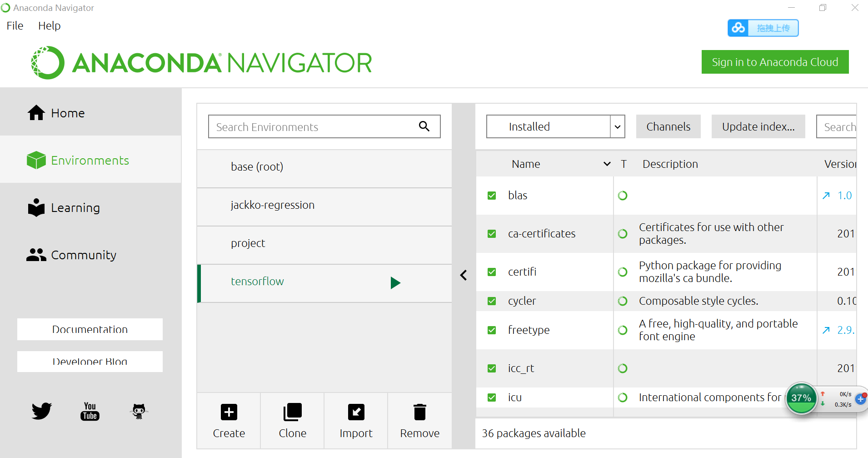868x458 pixels.
Task: Toggle the icu package checkbox
Action: (492, 398)
